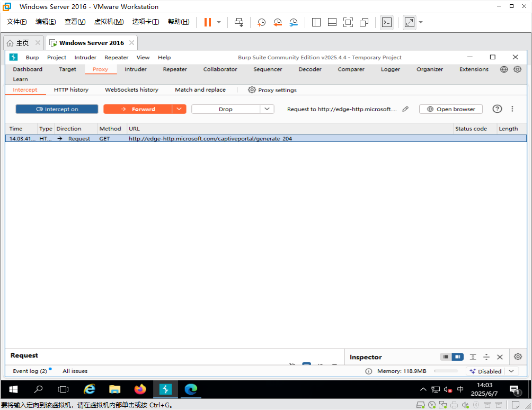This screenshot has height=410, width=532.
Task: Drop the intercepted request
Action: point(226,109)
